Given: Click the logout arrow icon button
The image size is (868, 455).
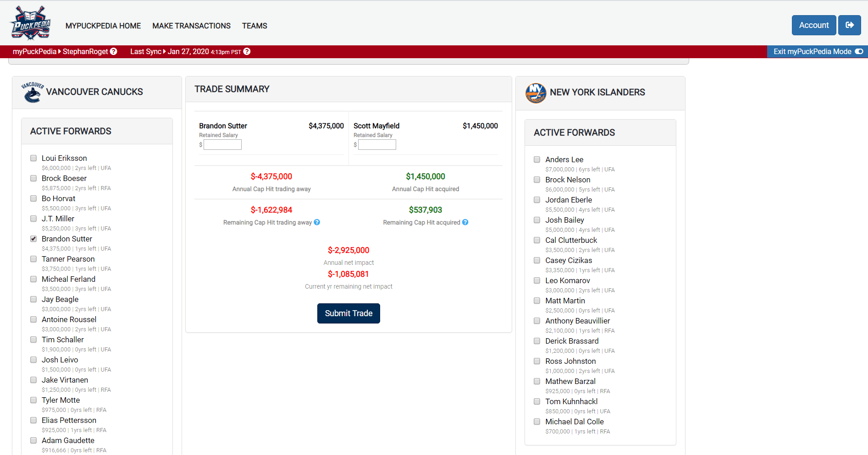Looking at the screenshot, I should (x=849, y=25).
